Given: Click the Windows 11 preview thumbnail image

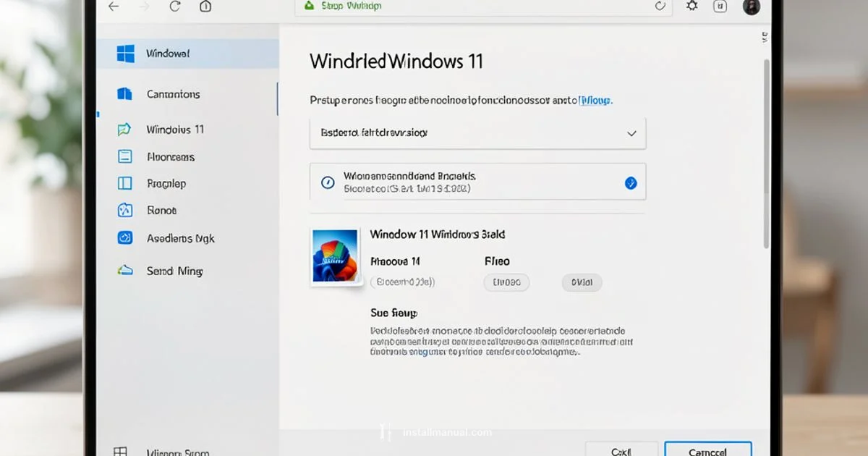Looking at the screenshot, I should tap(335, 256).
